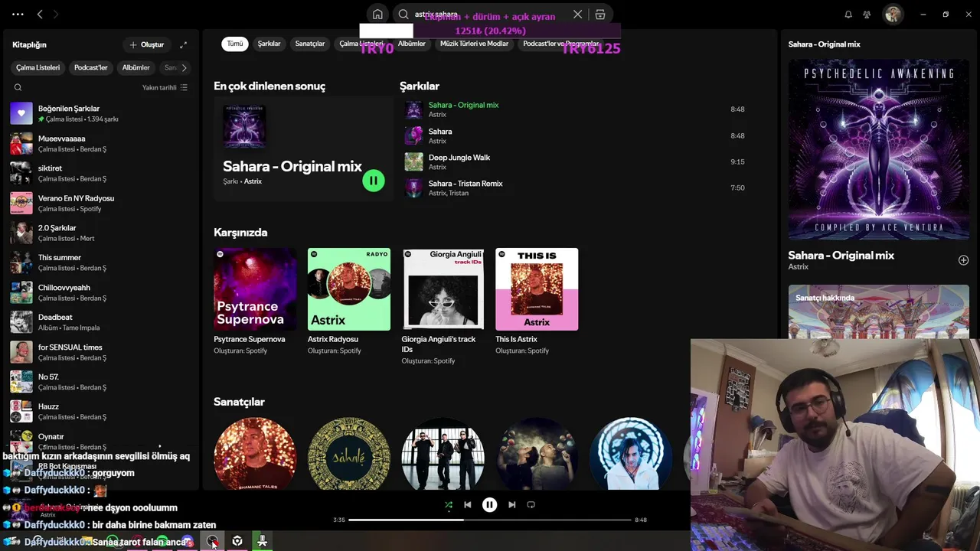Open the No 57. playlist

tap(100, 382)
